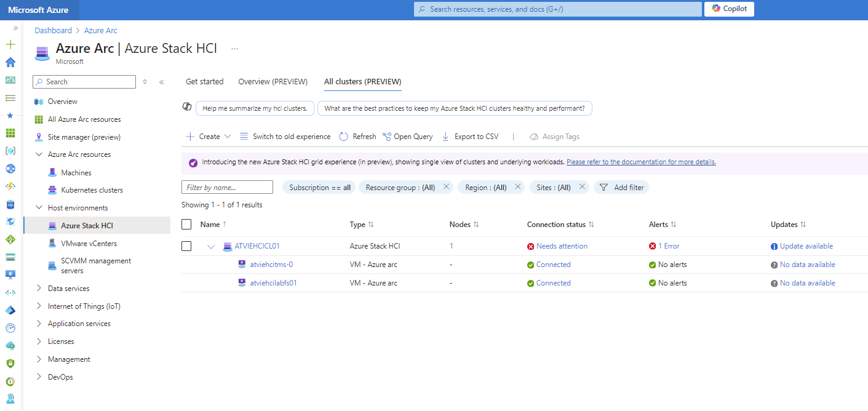
Task: Click the top search resources bar
Action: coord(558,9)
